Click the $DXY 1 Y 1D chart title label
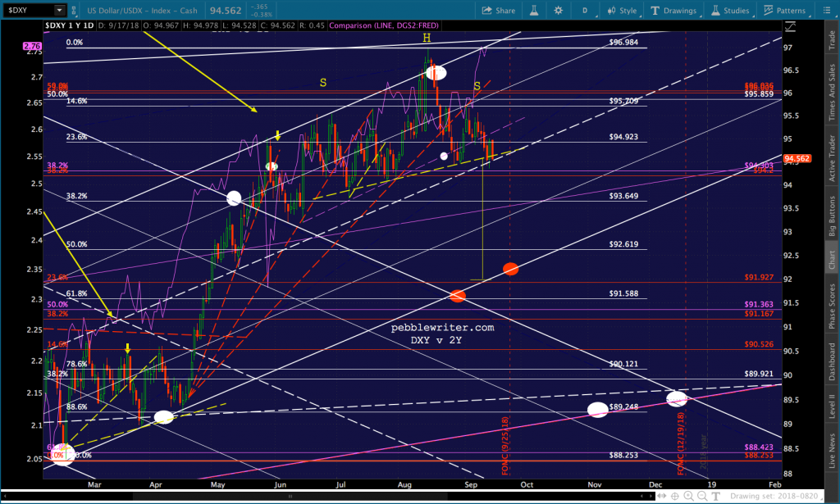The height and width of the screenshot is (504, 840). point(69,25)
